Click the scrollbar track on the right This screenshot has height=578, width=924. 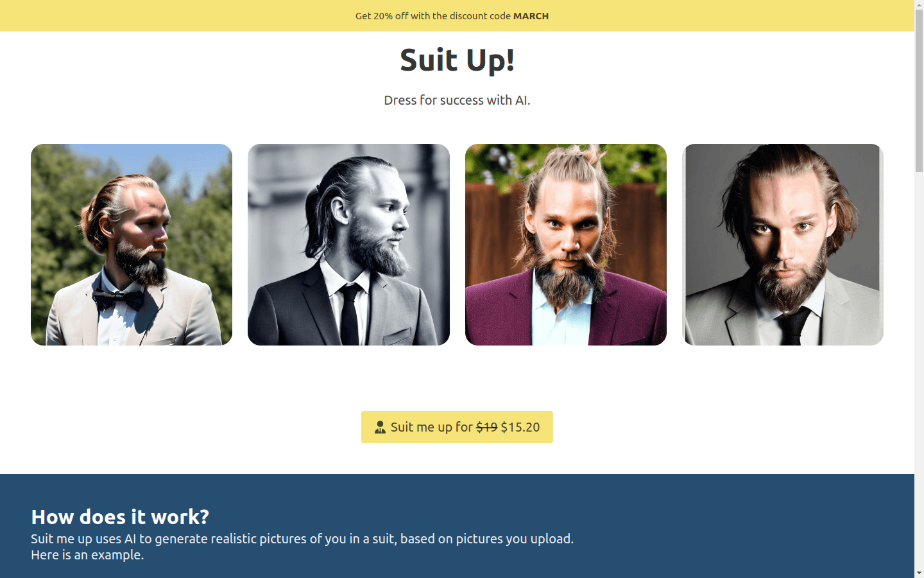[919, 321]
